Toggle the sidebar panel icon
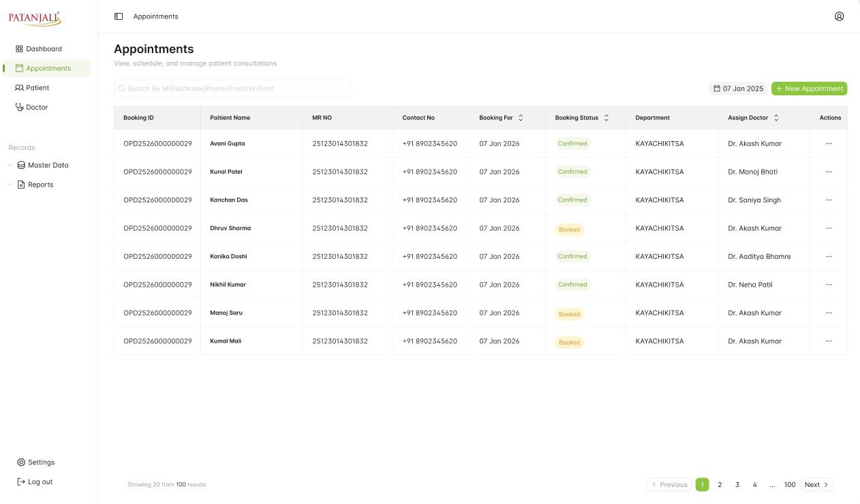 coord(119,16)
